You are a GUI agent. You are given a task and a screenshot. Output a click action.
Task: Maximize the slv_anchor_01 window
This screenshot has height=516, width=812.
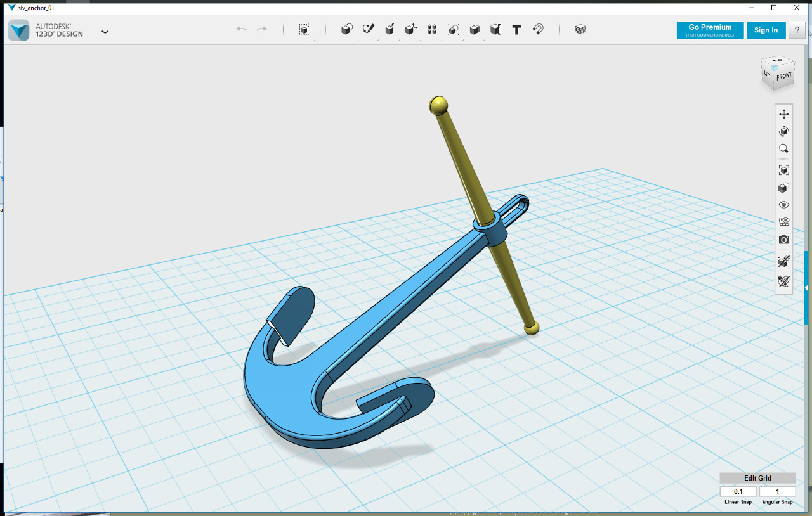pos(774,8)
